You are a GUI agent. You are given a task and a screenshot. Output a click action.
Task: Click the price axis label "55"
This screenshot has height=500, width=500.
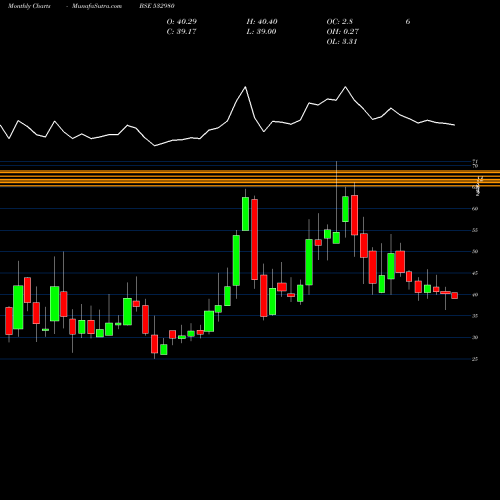click(475, 230)
